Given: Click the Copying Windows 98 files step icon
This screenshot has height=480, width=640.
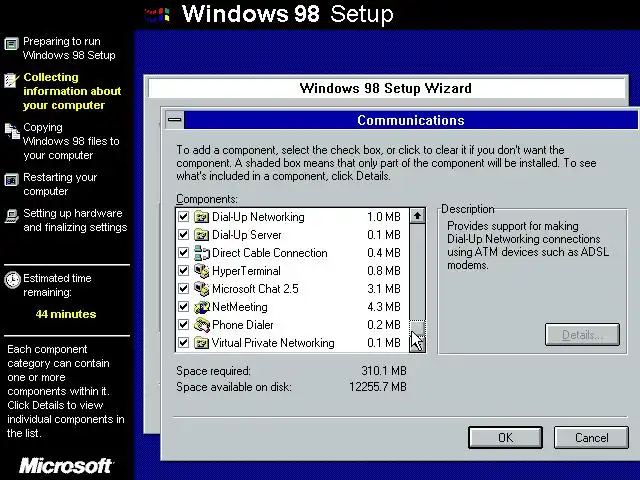Looking at the screenshot, I should [x=12, y=131].
